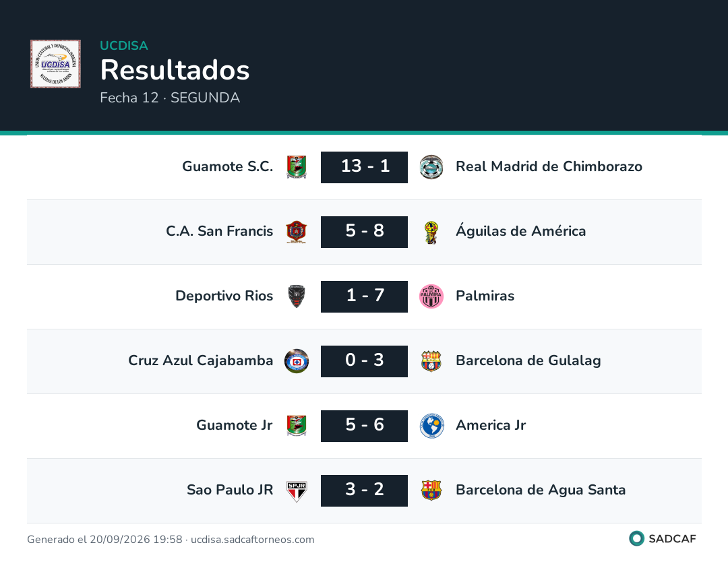Click Real Madrid de Chimborazo crest

[x=431, y=167]
